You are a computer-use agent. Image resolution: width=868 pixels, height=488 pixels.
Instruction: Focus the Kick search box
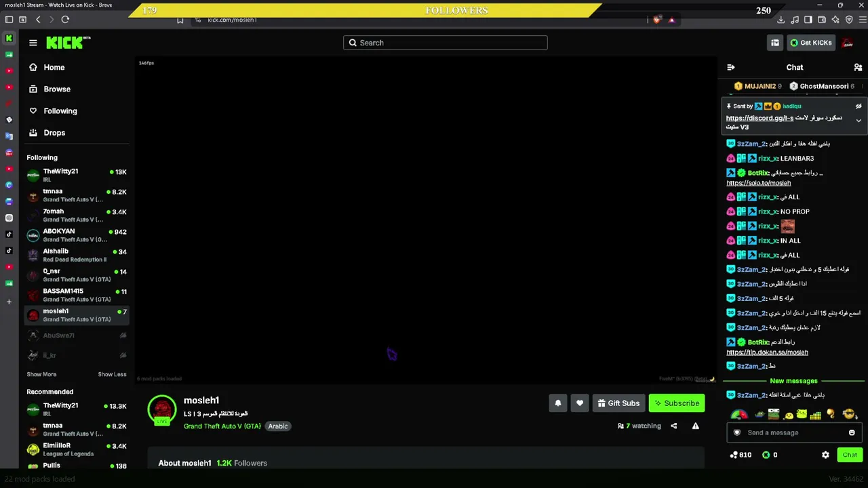coord(445,43)
